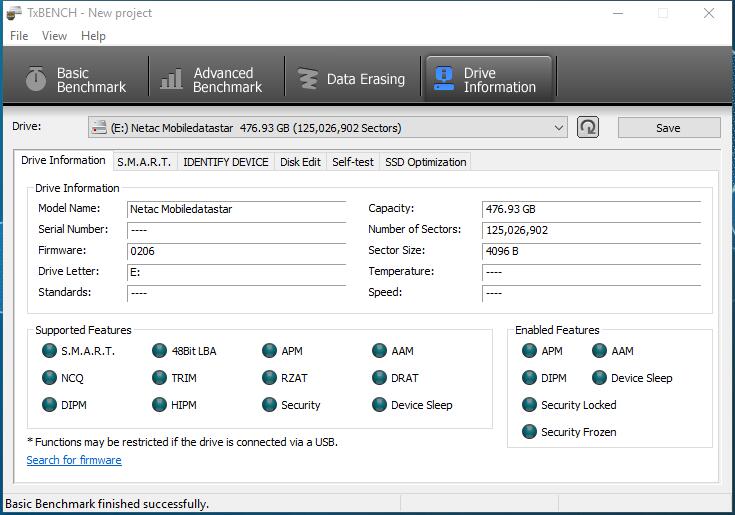The width and height of the screenshot is (735, 515).
Task: Open the Help menu
Action: (93, 36)
